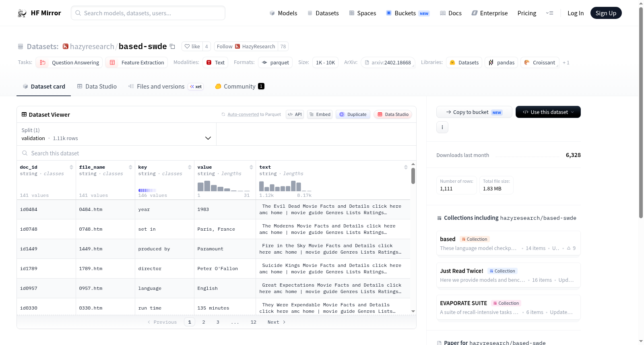Open the Files and versions tab
This screenshot has width=644, height=345.
tap(165, 86)
